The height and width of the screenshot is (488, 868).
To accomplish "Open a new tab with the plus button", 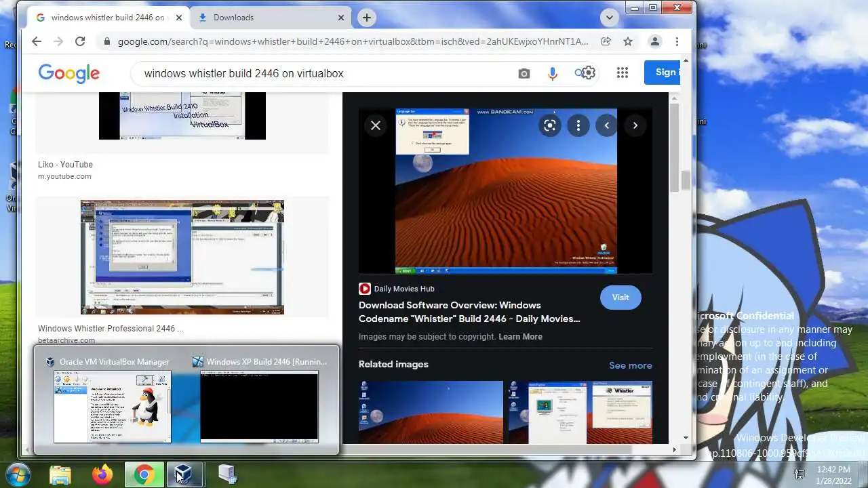I will click(x=367, y=18).
